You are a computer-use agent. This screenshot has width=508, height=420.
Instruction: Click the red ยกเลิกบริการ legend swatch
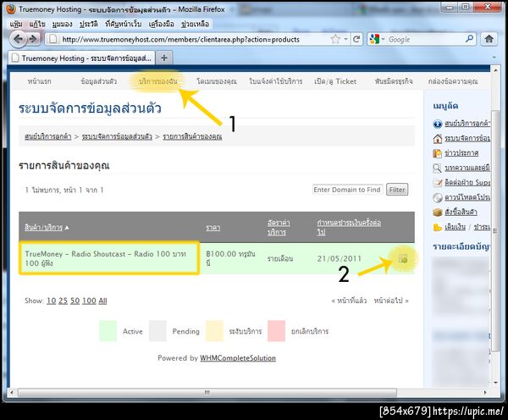pyautogui.click(x=276, y=331)
